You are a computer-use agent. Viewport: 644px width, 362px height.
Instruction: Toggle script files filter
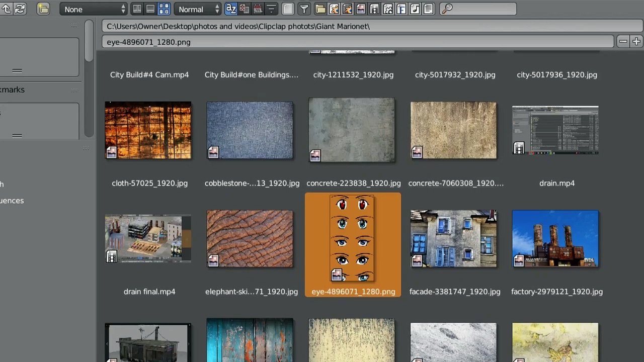click(x=388, y=9)
